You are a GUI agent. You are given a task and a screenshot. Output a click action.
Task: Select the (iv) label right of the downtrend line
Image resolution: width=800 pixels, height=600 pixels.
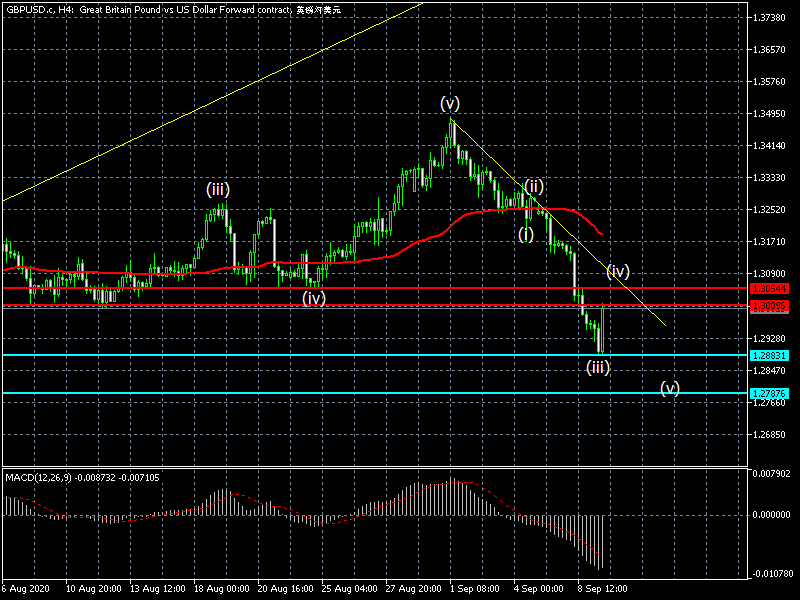point(618,271)
